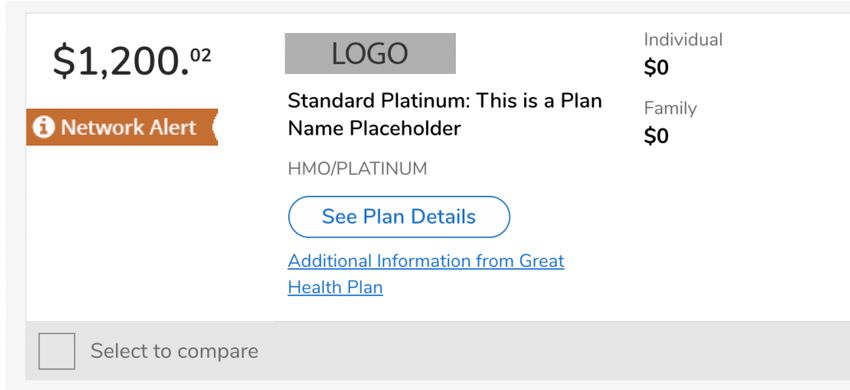Select the $0 amount under Individual
Screen dimensions: 850x390
[x=656, y=68]
